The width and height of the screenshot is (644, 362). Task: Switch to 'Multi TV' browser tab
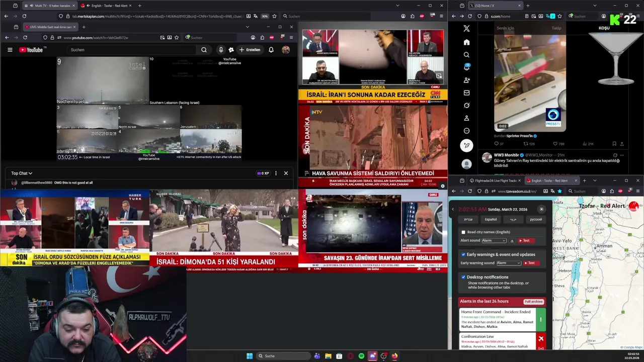49,6
